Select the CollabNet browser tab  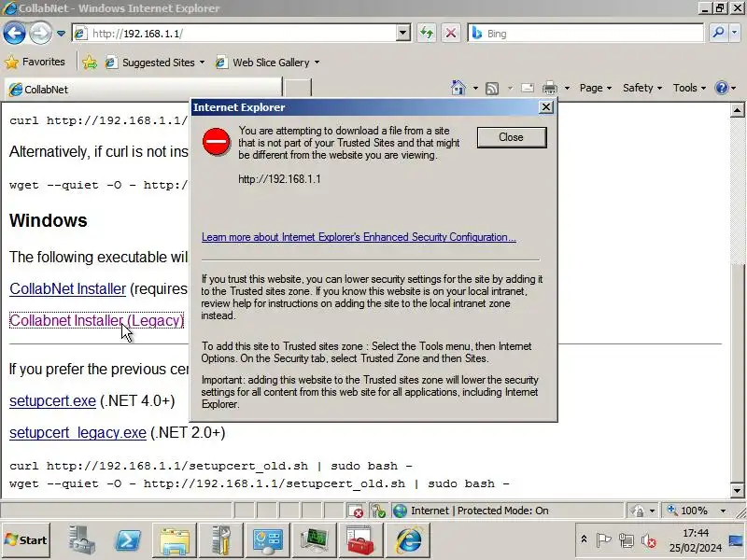(143, 89)
